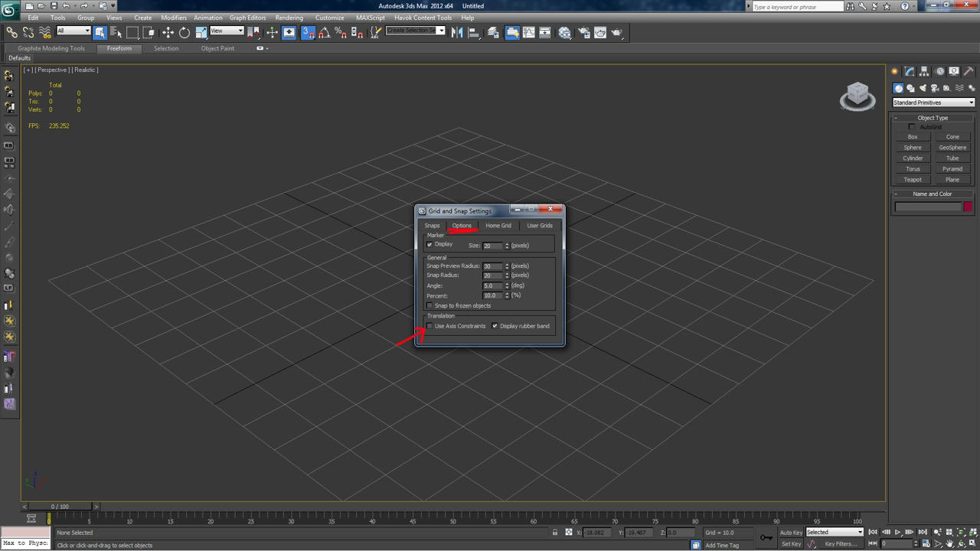Screen dimensions: 980x551
Task: Open the Animation menu
Action: pyautogui.click(x=207, y=18)
